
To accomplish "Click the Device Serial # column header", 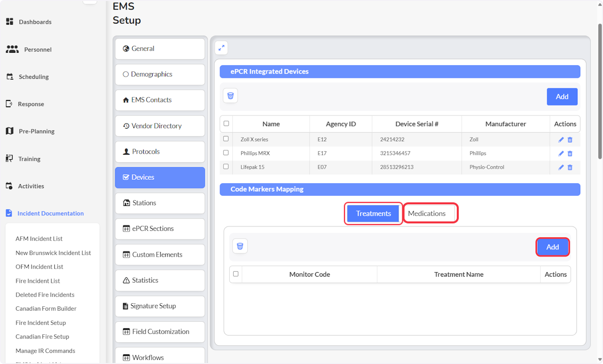I will point(417,124).
